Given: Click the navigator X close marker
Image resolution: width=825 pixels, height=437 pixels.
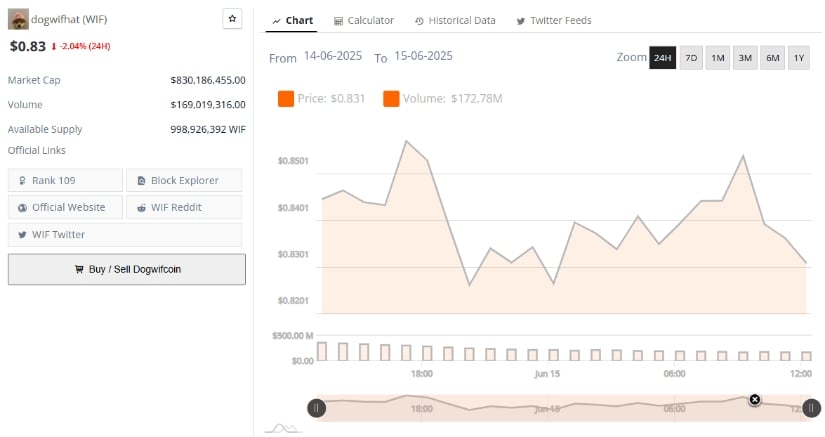Looking at the screenshot, I should pos(754,400).
